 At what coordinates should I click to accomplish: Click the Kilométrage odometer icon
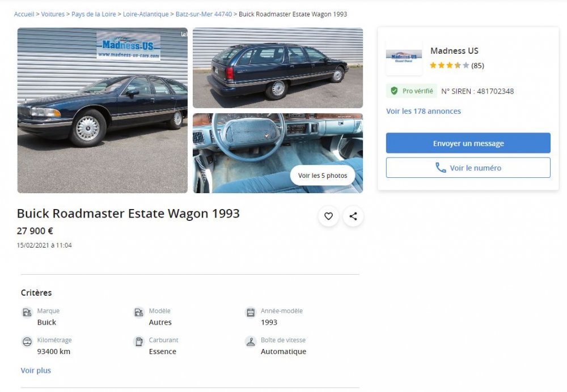27,342
